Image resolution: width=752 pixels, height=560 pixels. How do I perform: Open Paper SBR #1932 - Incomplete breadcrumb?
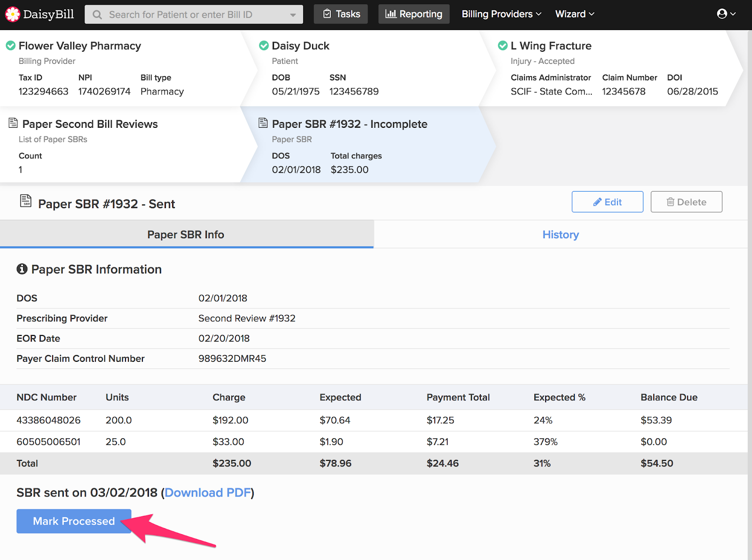pos(350,124)
